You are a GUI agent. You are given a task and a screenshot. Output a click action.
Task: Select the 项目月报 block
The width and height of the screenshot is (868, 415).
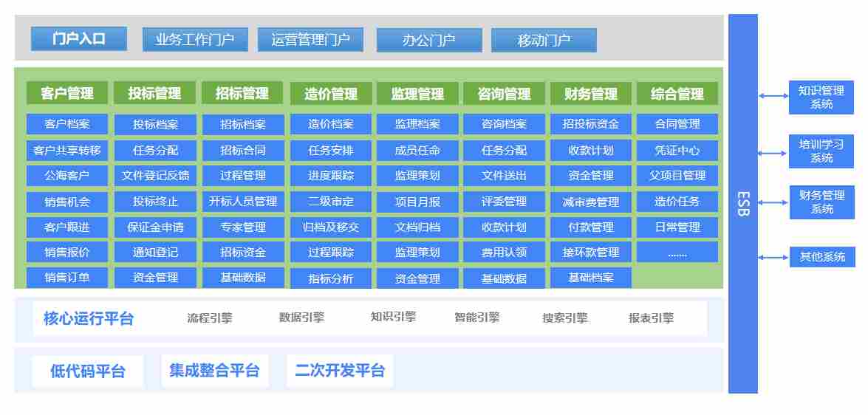417,202
